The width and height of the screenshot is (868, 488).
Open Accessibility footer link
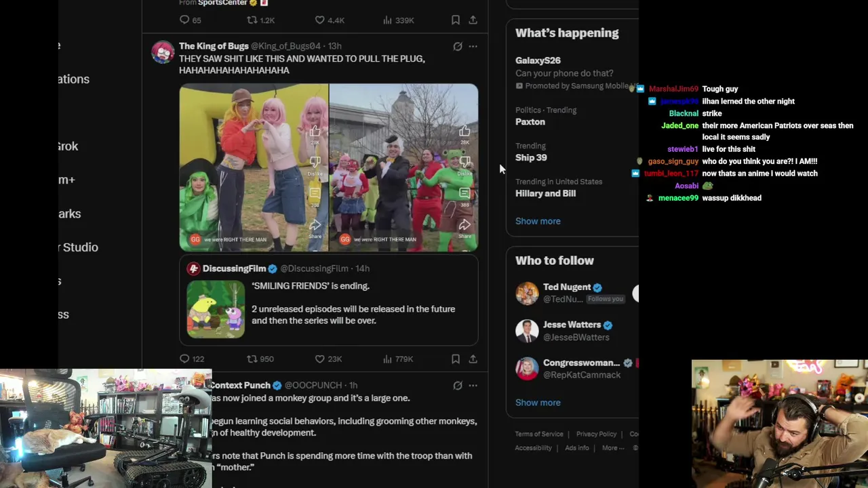pos(533,448)
